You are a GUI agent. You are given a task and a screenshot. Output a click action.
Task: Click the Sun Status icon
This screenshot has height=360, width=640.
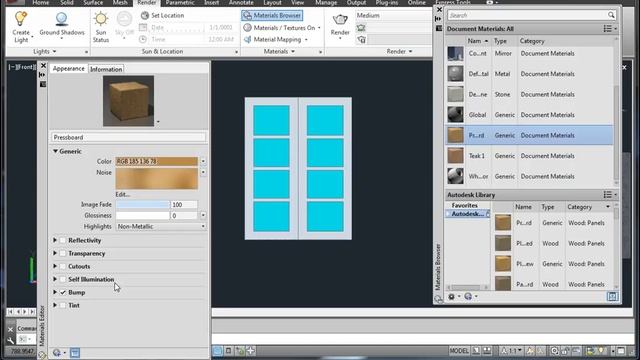(100, 19)
